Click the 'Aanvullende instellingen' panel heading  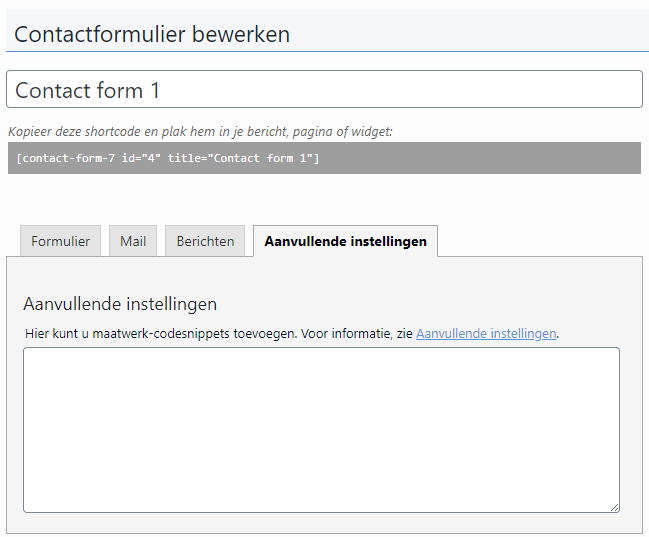click(x=120, y=304)
